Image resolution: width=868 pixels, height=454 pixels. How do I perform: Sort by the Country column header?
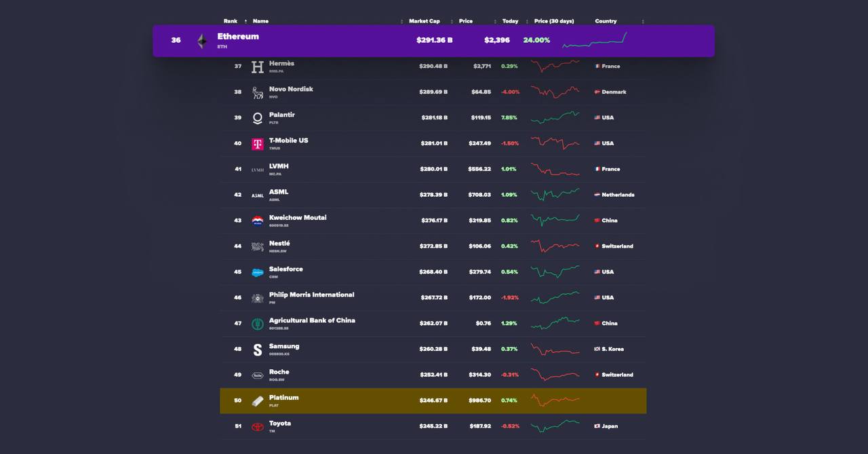(606, 21)
